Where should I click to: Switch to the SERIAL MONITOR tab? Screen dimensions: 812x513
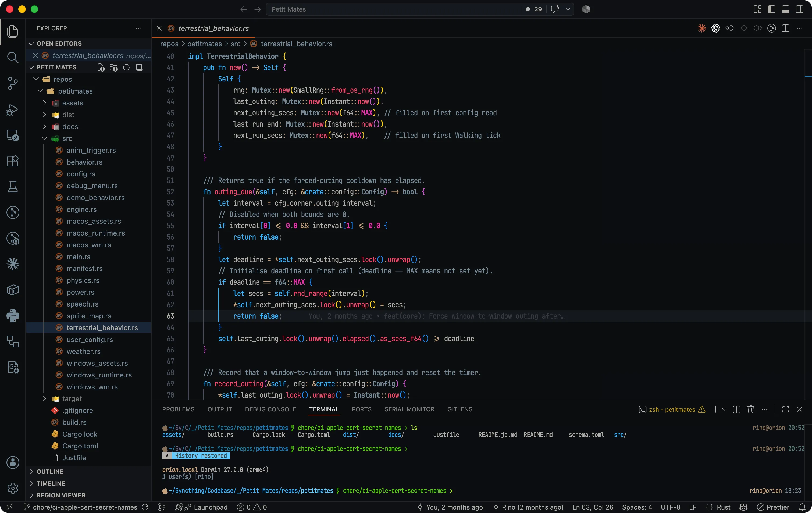coord(409,409)
